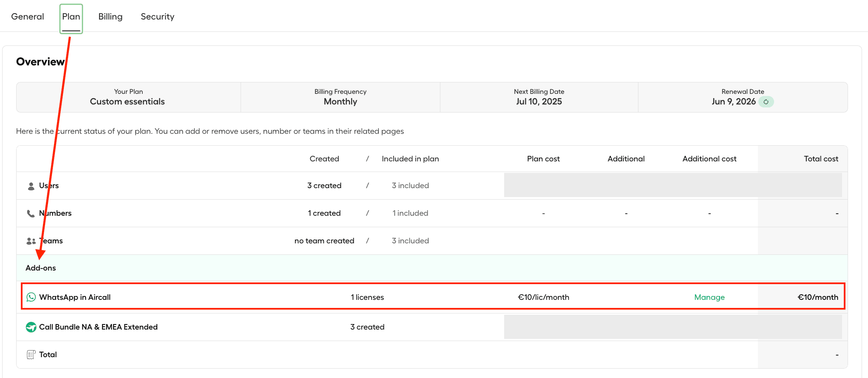Screen dimensions: 868x378
Task: Click the Call Bundle plane icon
Action: pos(31,327)
